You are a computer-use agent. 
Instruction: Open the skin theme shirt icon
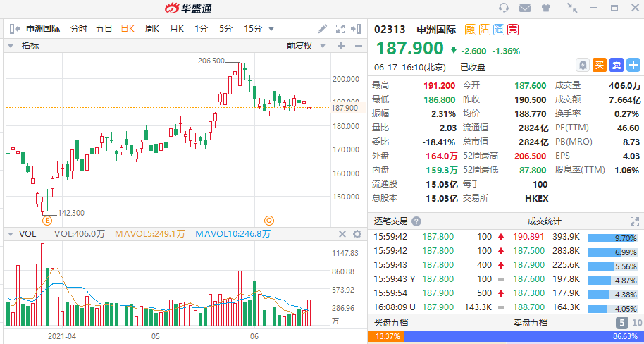coord(546,8)
